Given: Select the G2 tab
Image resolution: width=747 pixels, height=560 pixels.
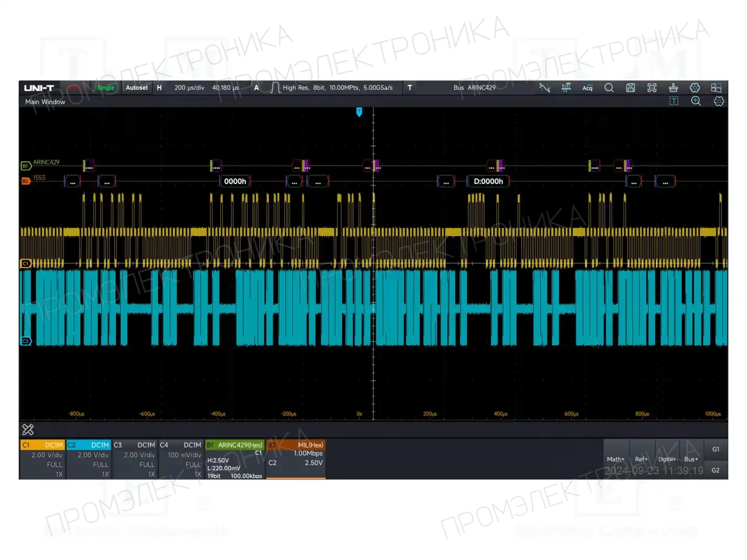Looking at the screenshot, I should [716, 470].
